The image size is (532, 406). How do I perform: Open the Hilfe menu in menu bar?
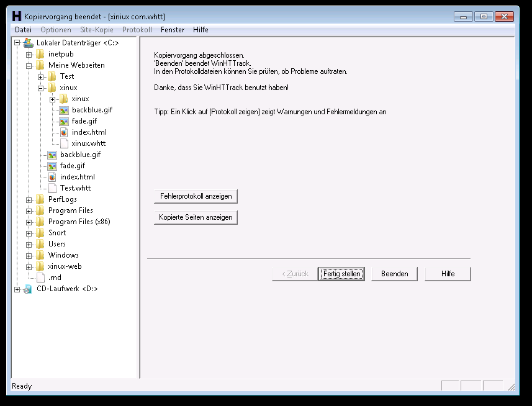pyautogui.click(x=201, y=30)
